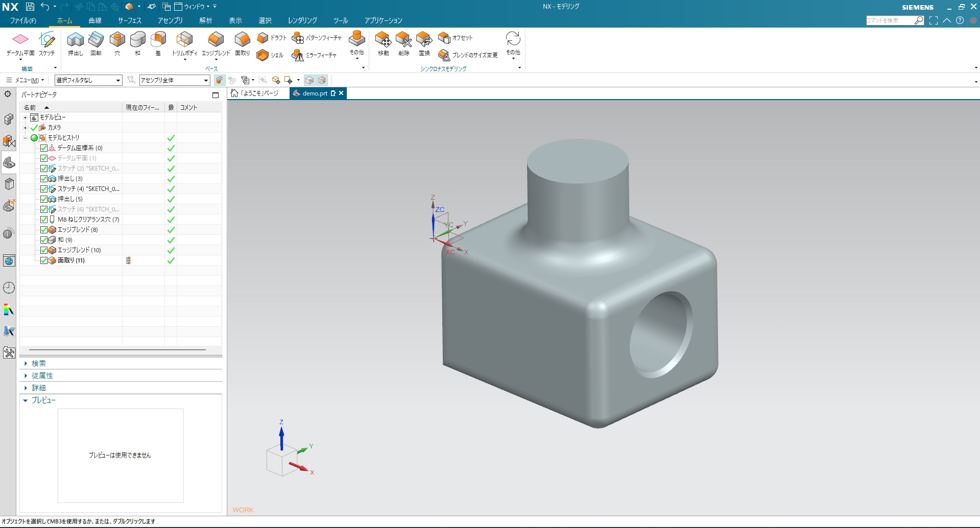Viewport: 980px width, 528px height.
Task: Open the サーフェス ribbon tab
Action: tap(129, 20)
